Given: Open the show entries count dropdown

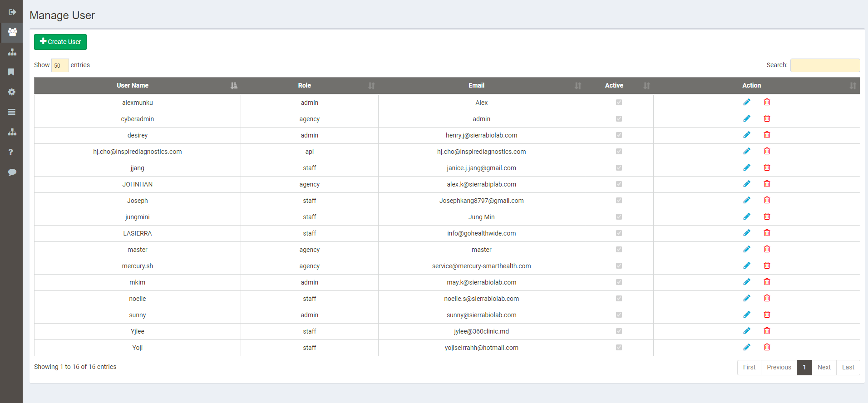Looking at the screenshot, I should [60, 65].
